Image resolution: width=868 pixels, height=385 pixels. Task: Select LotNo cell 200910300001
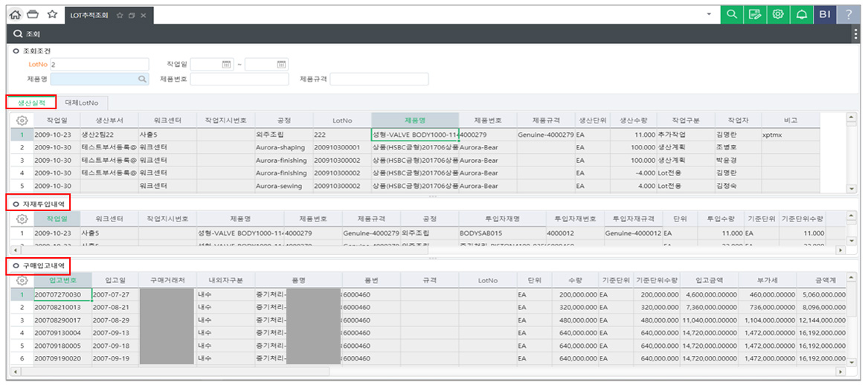341,148
